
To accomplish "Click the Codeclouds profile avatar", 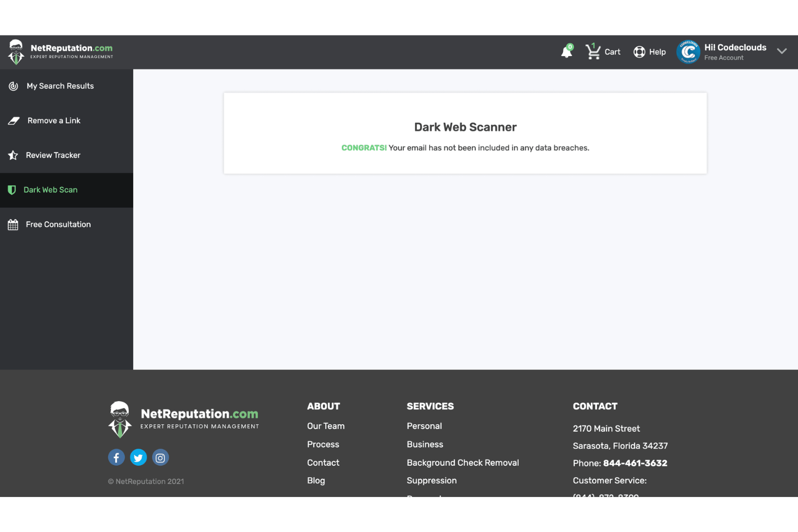I will coord(688,52).
